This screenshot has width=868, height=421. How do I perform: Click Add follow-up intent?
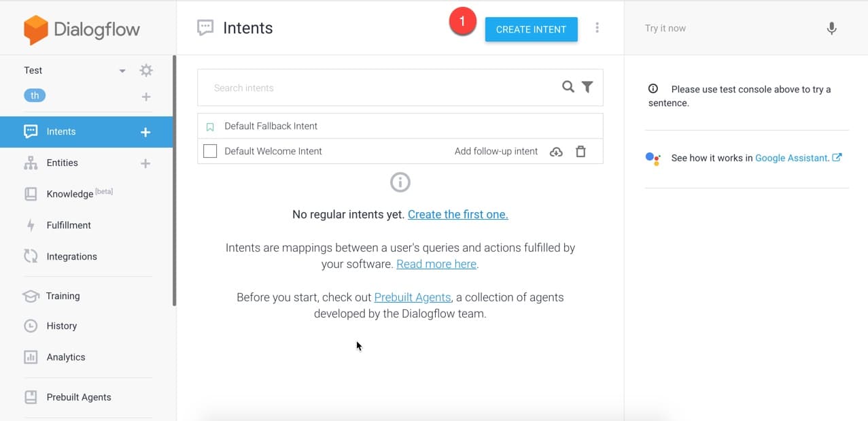coord(496,152)
